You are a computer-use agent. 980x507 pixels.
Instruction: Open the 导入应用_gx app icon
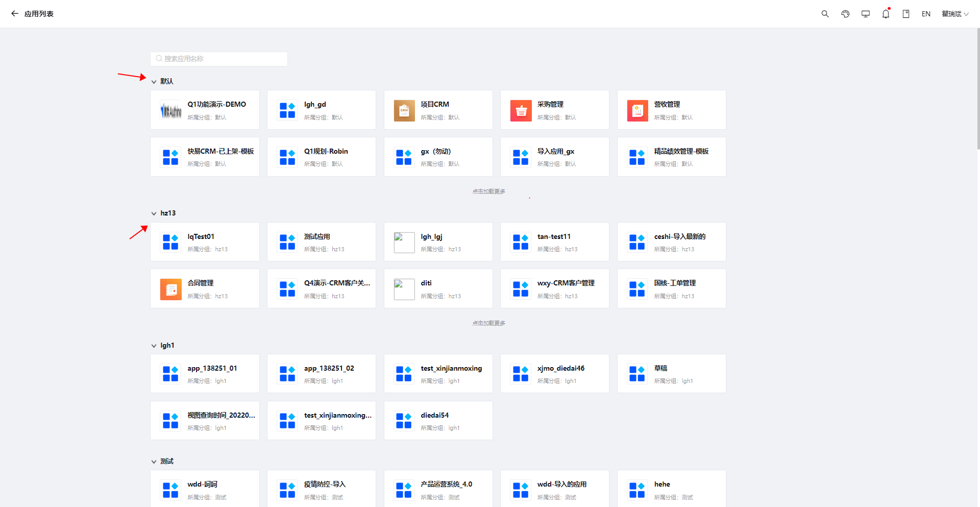tap(521, 157)
